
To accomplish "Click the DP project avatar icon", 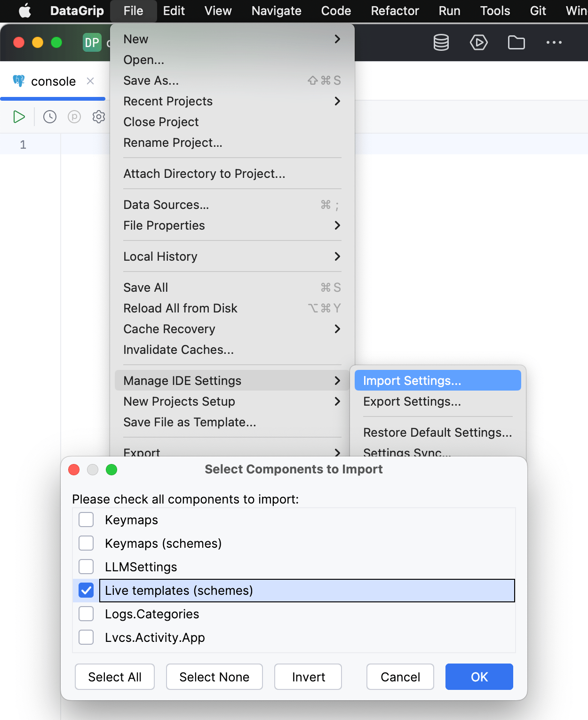I will click(92, 42).
